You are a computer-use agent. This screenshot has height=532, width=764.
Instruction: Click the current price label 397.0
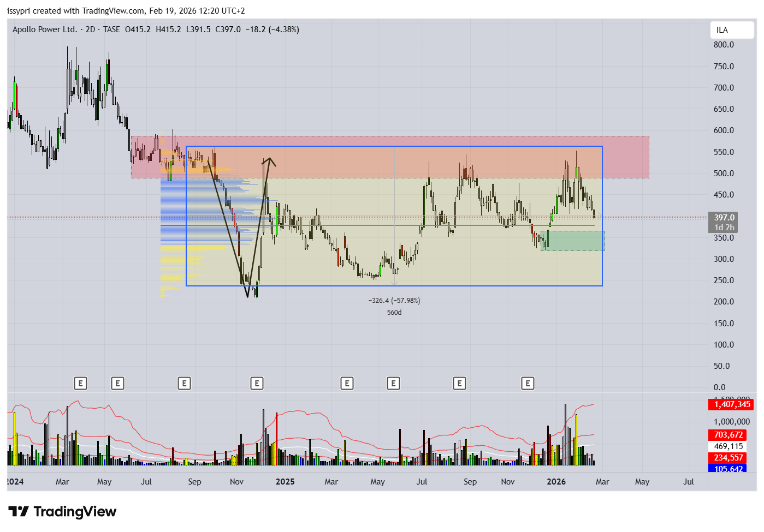(724, 218)
